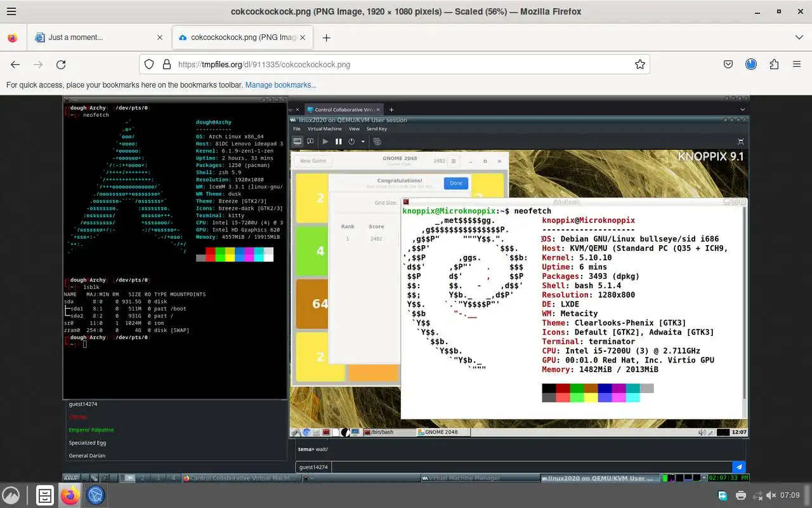Image resolution: width=812 pixels, height=508 pixels.
Task: Close the cokcockockock.png tab
Action: [303, 37]
